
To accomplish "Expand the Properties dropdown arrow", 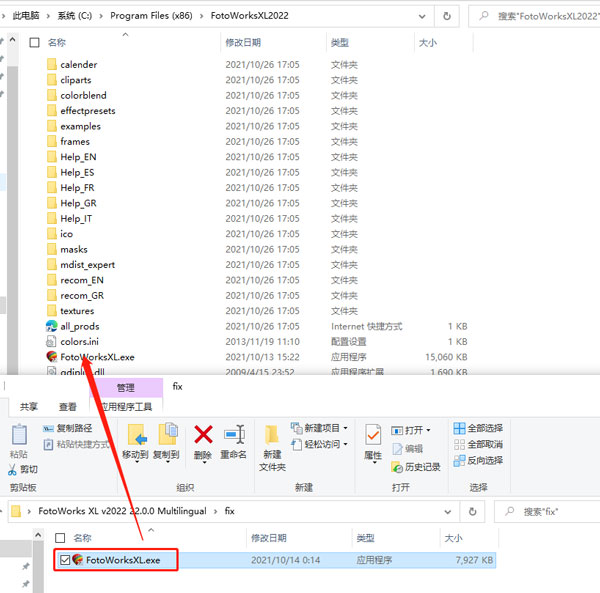I will tap(374, 463).
